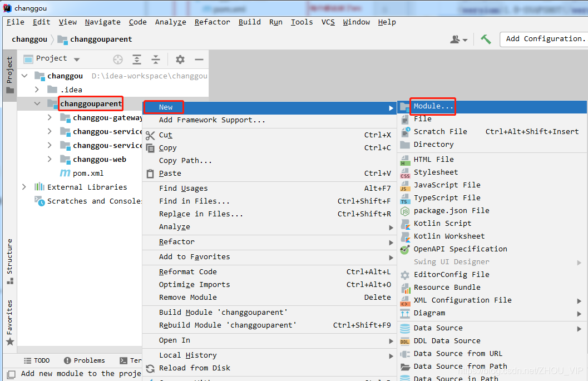Click the Reload from Disk refresh icon

point(150,368)
